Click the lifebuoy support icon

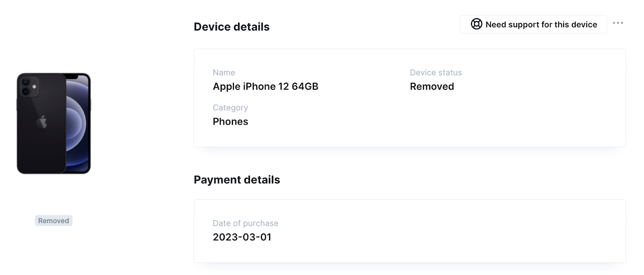point(476,24)
